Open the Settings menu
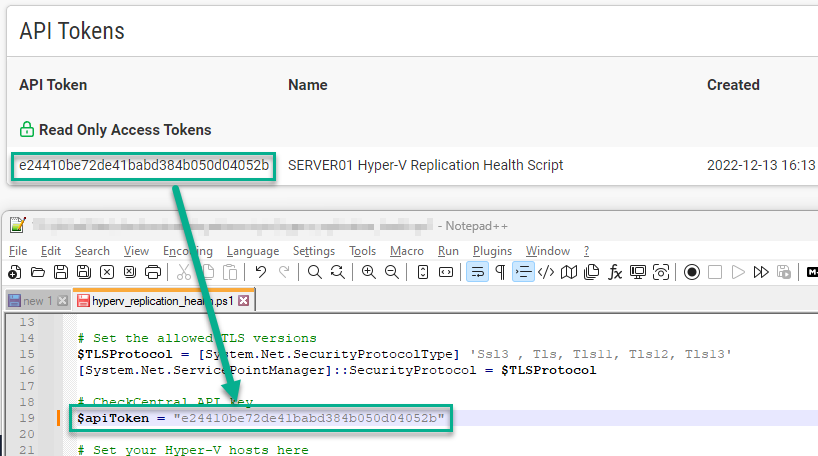The width and height of the screenshot is (818, 456). point(314,251)
